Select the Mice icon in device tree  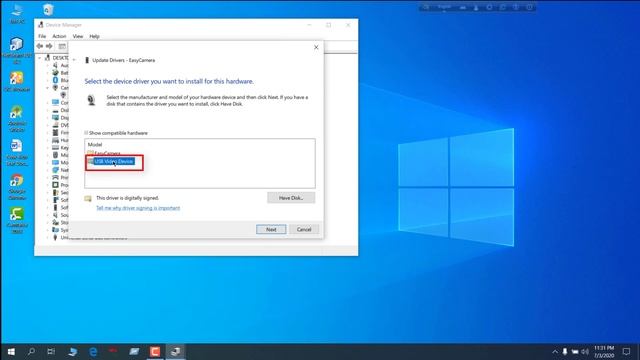[x=56, y=155]
